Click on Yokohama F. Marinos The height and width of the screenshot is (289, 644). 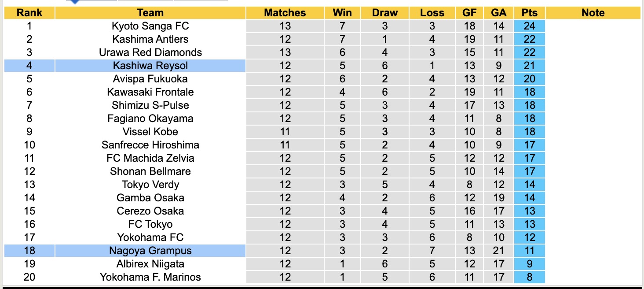tap(150, 277)
